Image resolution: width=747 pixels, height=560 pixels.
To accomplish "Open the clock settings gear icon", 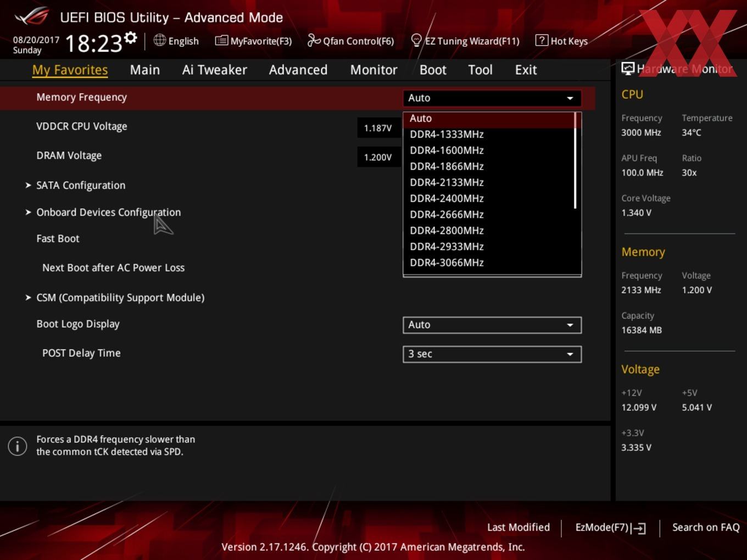I will (131, 38).
